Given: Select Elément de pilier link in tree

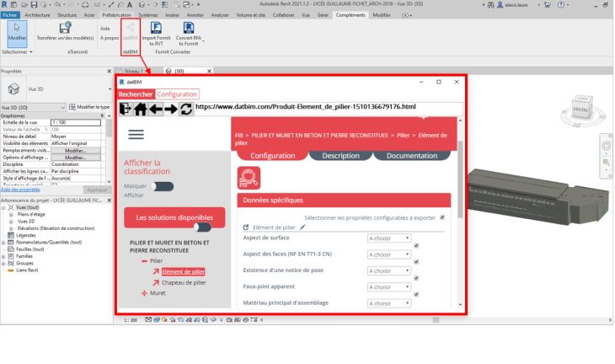Looking at the screenshot, I should 184,271.
